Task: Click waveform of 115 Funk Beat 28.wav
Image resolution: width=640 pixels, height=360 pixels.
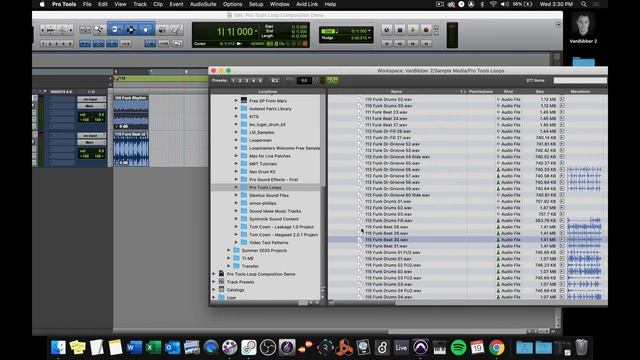Action: pos(584,227)
